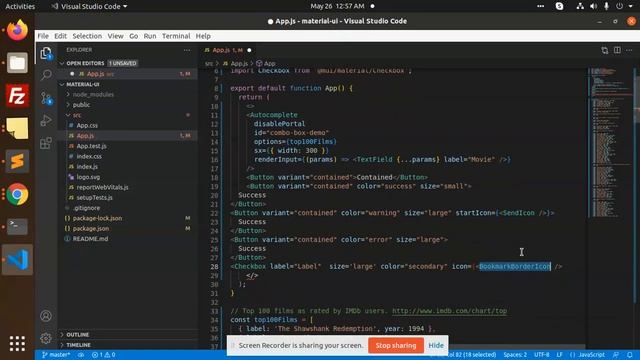The height and width of the screenshot is (360, 640).
Task: Open App.test.js in the explorer
Action: pos(91,146)
